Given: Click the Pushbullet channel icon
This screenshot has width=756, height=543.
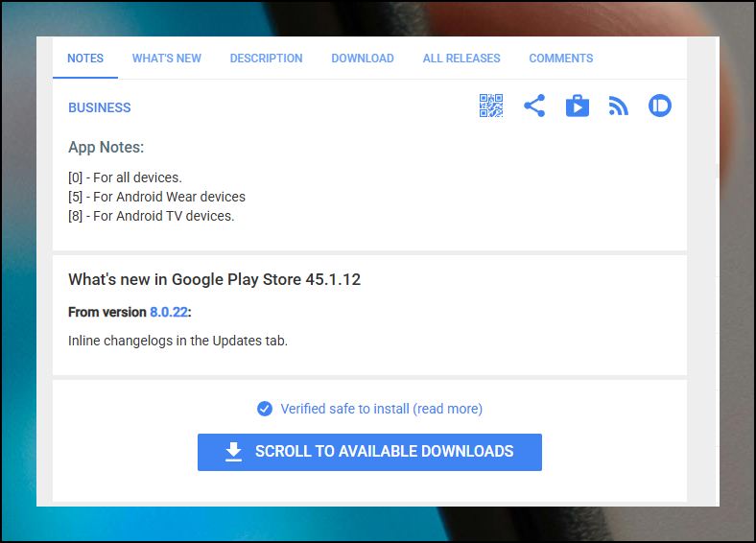Looking at the screenshot, I should [x=659, y=106].
